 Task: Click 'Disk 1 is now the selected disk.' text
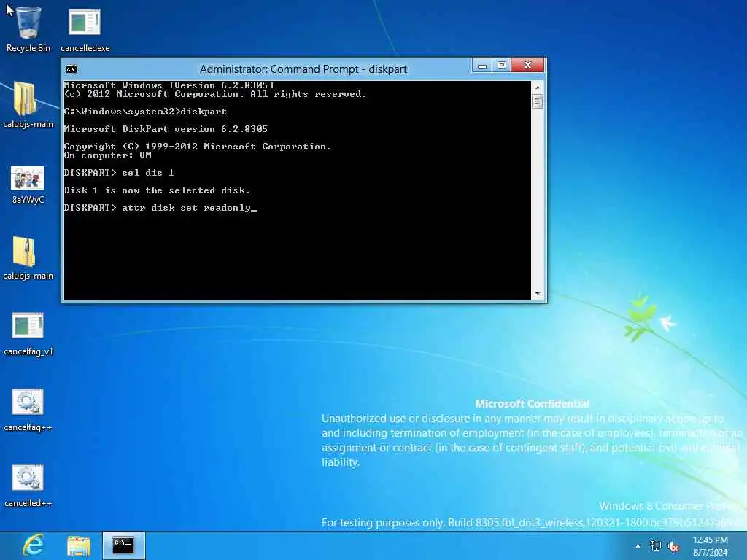157,190
